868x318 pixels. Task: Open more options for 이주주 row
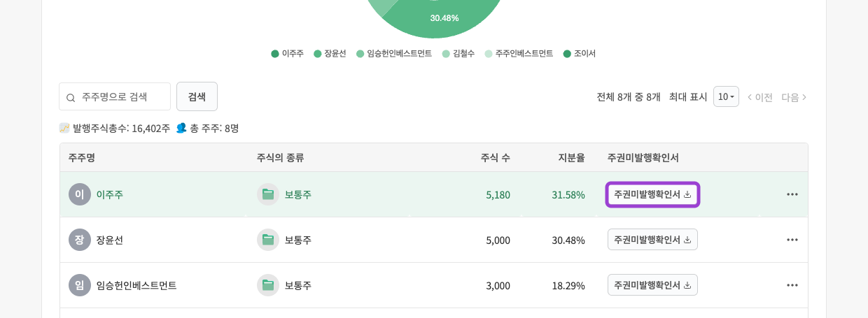tap(792, 194)
